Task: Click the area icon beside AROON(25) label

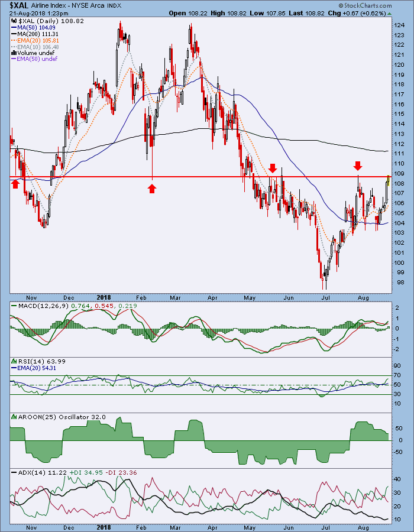Action: point(14,417)
